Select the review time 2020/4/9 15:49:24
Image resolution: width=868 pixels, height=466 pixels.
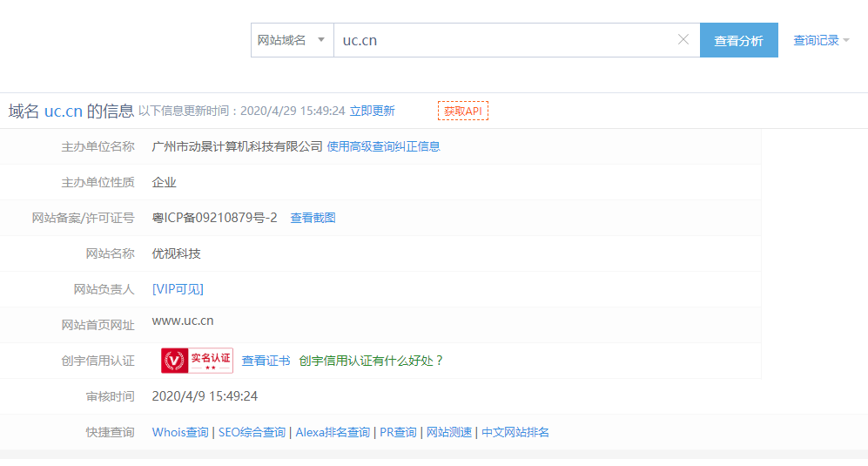(x=205, y=396)
